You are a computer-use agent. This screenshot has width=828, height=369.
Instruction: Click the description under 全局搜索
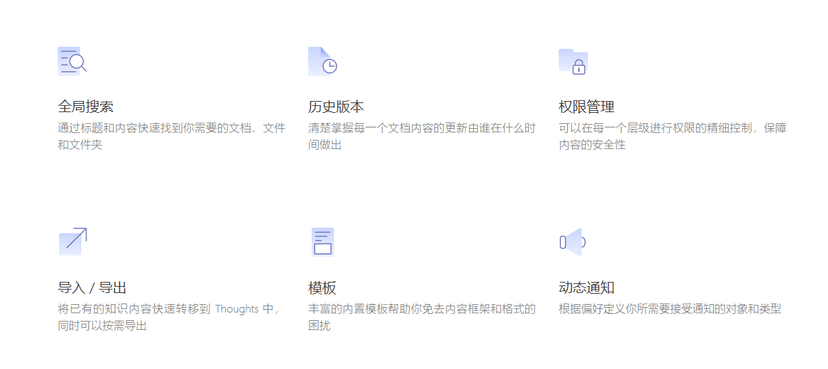[172, 136]
